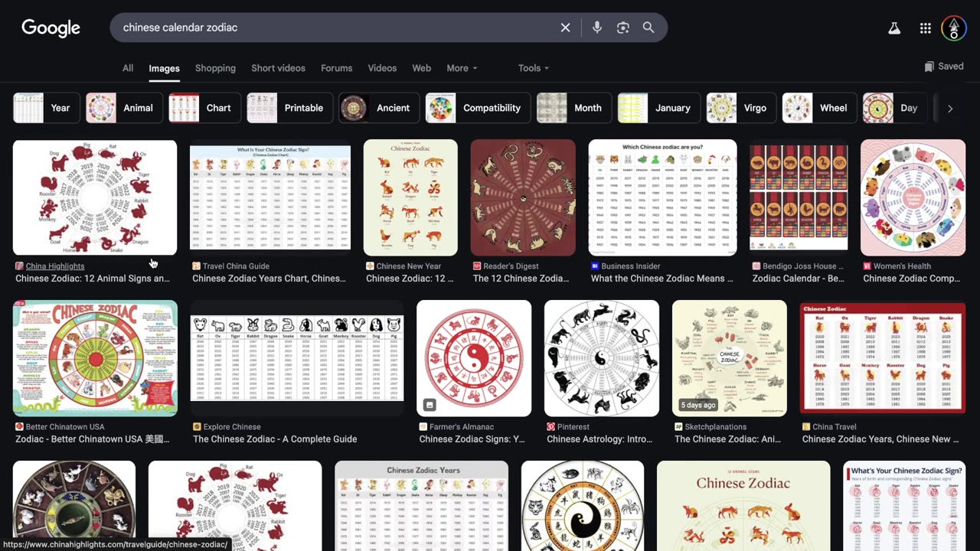
Task: Open the Videos tab
Action: 382,68
